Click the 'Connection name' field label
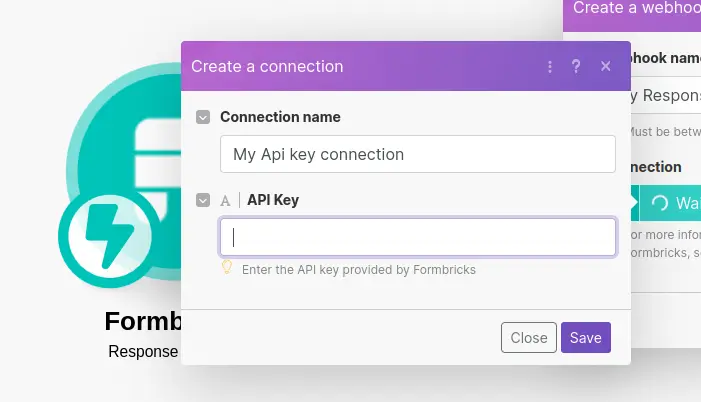The width and height of the screenshot is (701, 402). click(280, 117)
